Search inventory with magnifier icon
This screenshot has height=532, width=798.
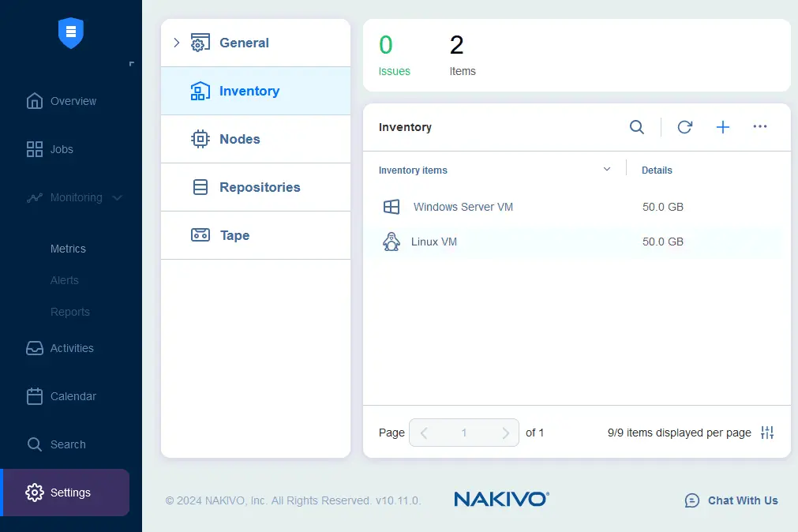pos(637,127)
